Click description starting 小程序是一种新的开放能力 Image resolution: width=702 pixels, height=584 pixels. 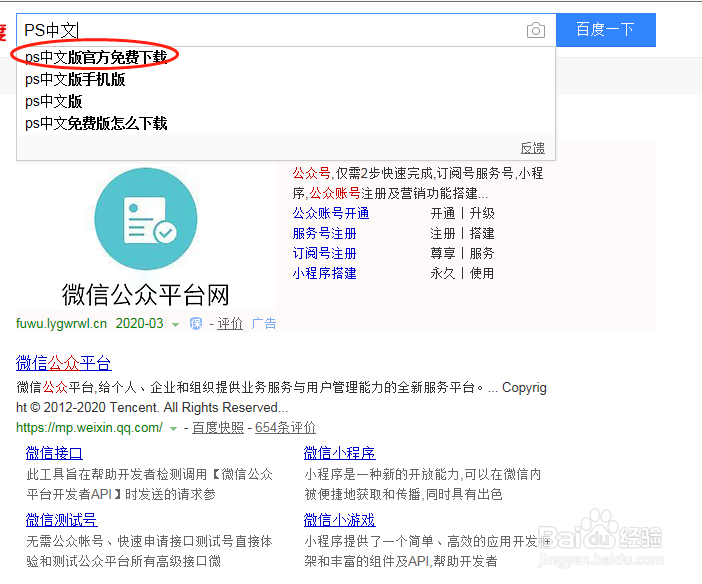coord(423,484)
